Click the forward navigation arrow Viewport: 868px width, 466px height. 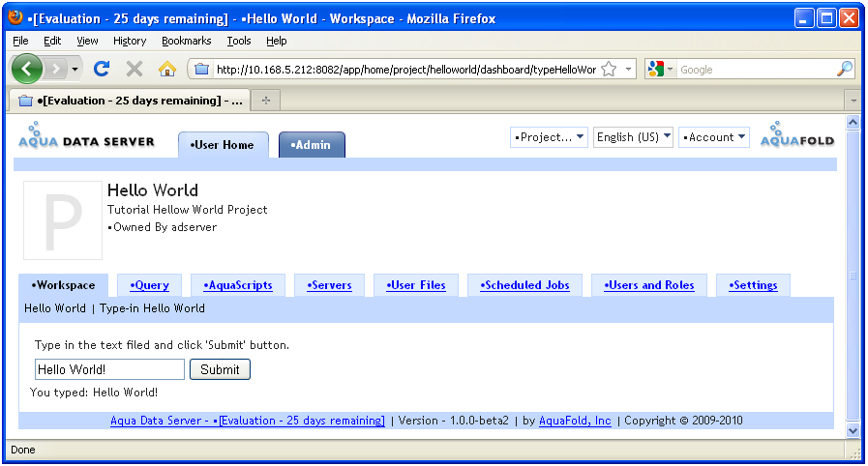55,69
